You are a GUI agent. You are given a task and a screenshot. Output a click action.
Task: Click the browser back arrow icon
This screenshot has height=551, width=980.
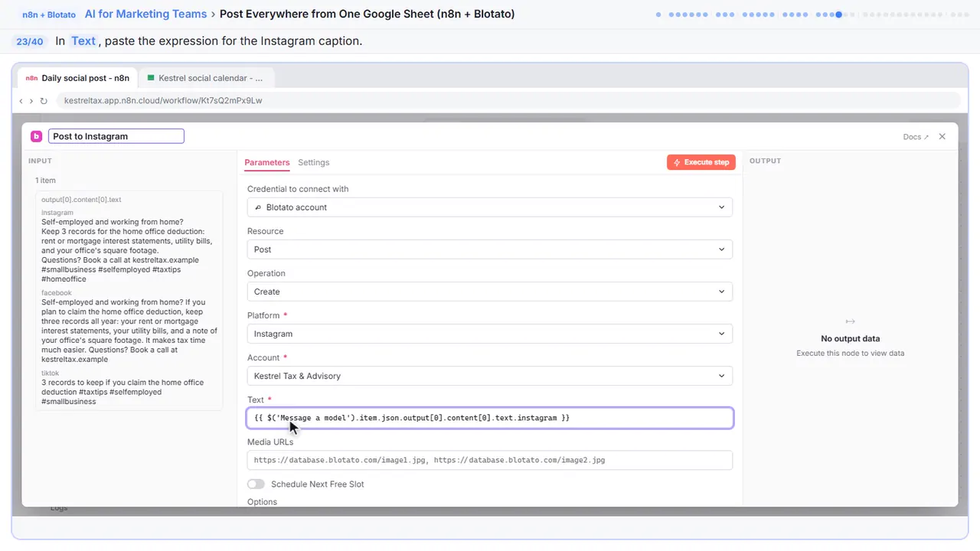point(21,100)
